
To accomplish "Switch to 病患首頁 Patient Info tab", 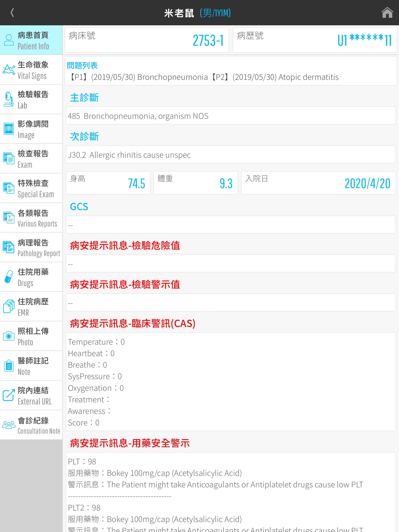I will [31, 40].
